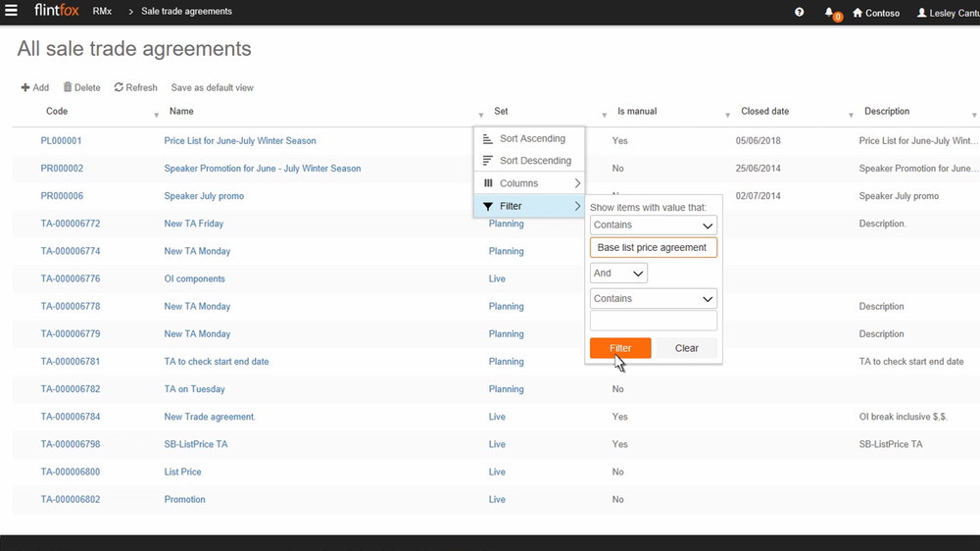
Task: Click the Contoso home icon
Action: pyautogui.click(x=858, y=13)
